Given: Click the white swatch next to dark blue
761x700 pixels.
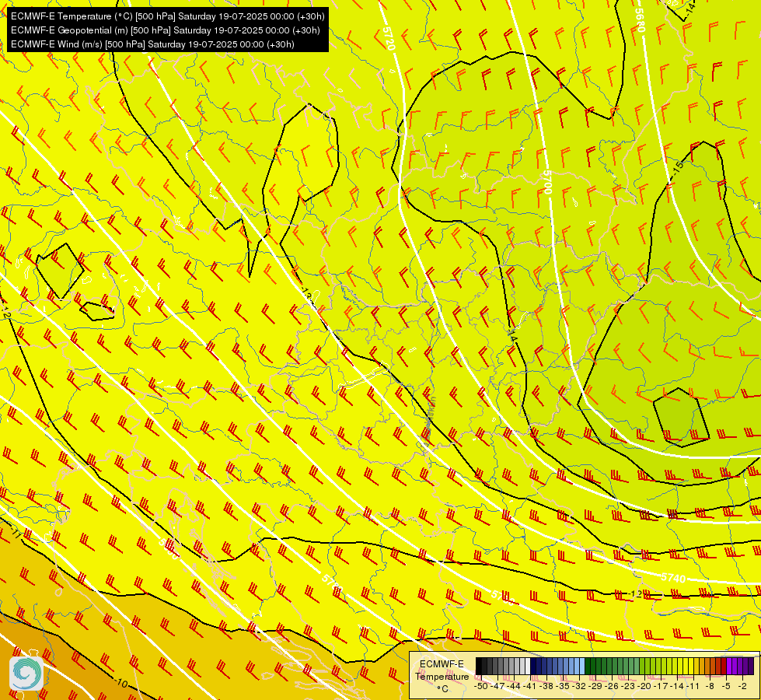Looking at the screenshot, I should (x=528, y=666).
